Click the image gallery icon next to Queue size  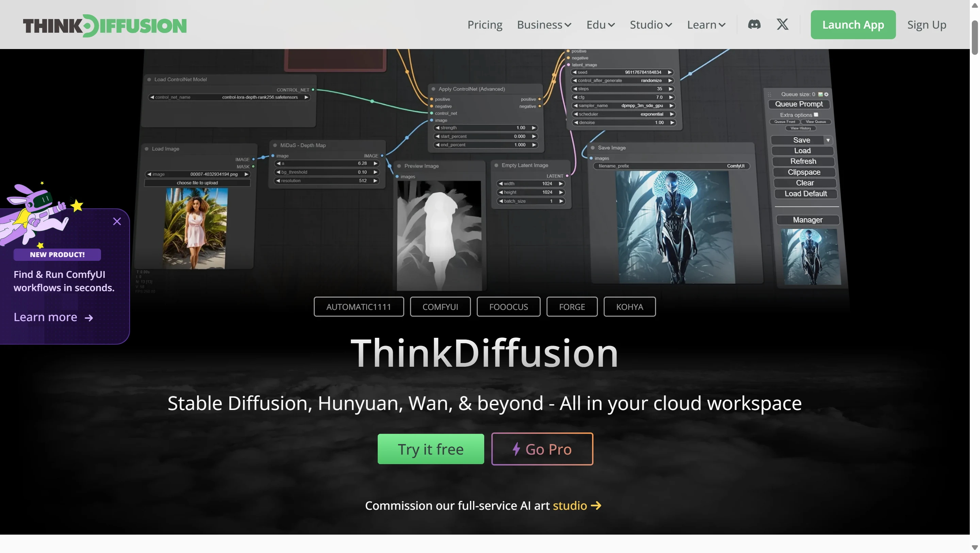821,94
